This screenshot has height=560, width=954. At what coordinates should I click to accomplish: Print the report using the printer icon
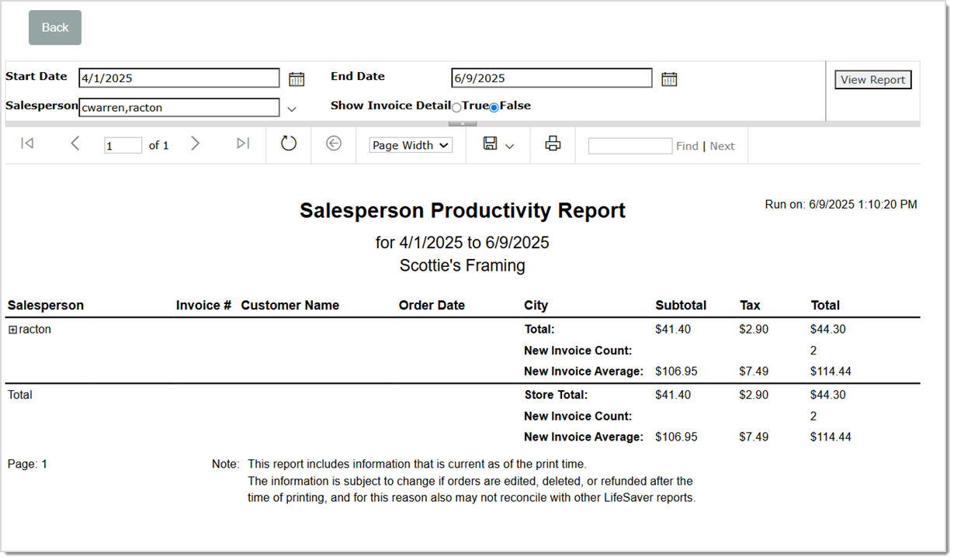(552, 143)
